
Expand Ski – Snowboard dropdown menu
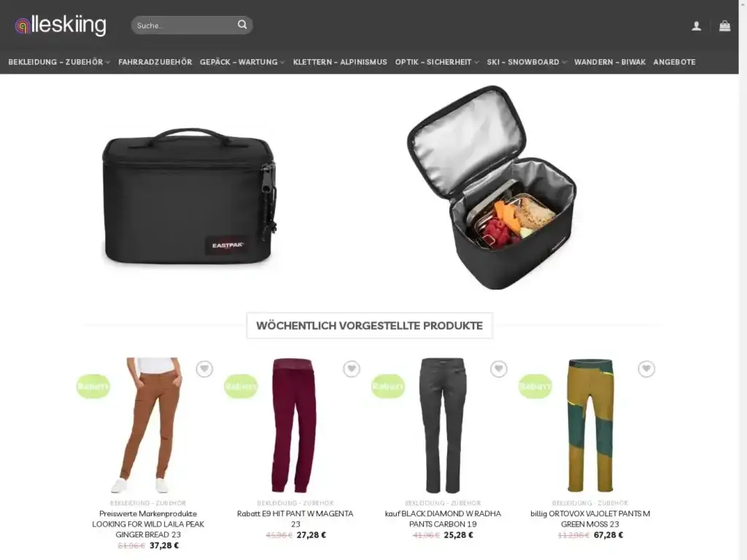tap(527, 62)
